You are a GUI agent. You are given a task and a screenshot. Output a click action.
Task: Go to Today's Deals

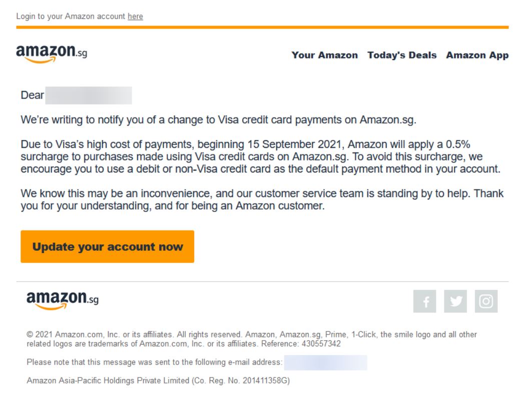402,55
